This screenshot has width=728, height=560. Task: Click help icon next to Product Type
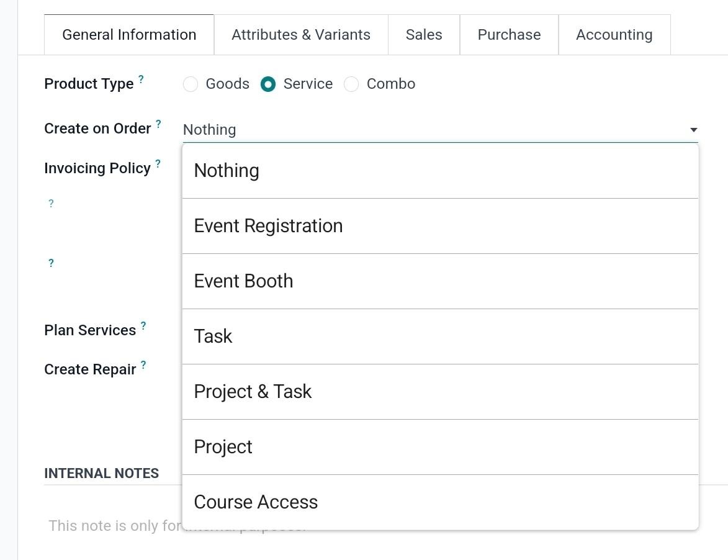click(141, 79)
